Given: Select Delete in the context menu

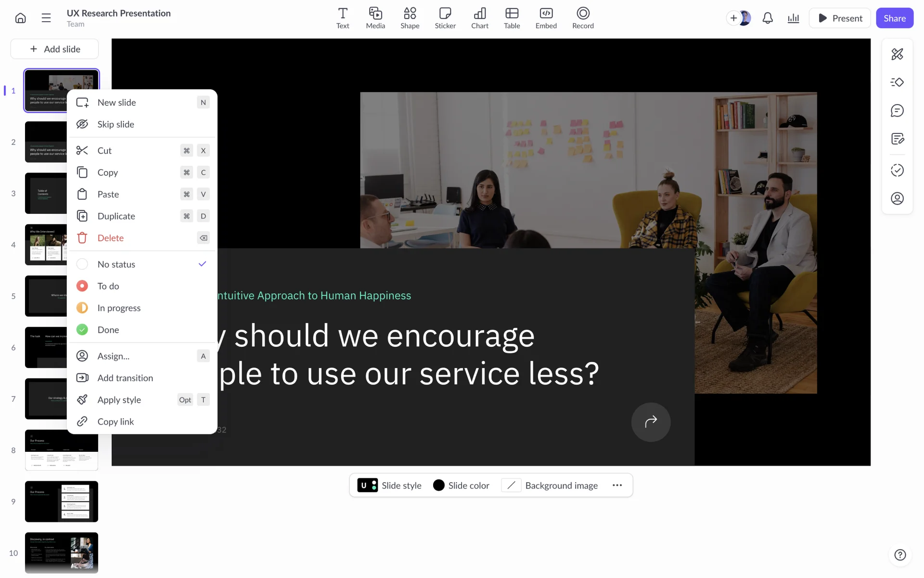Looking at the screenshot, I should (110, 238).
